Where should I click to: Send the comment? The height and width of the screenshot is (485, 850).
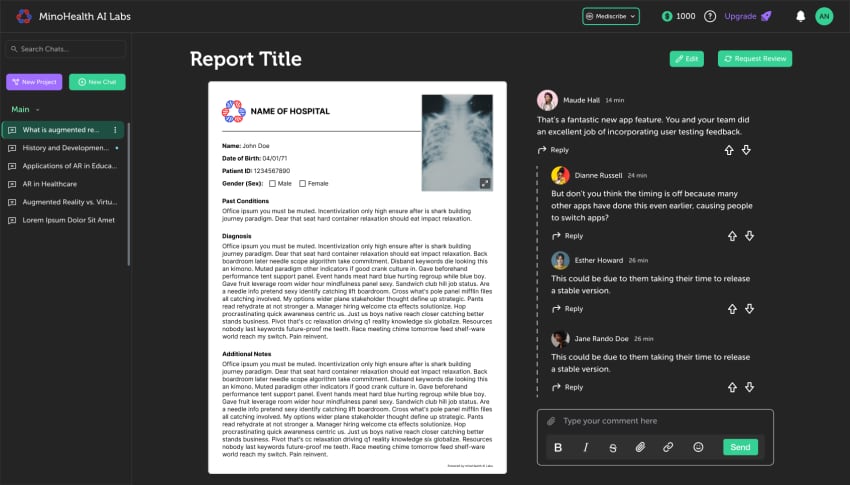pyautogui.click(x=740, y=447)
